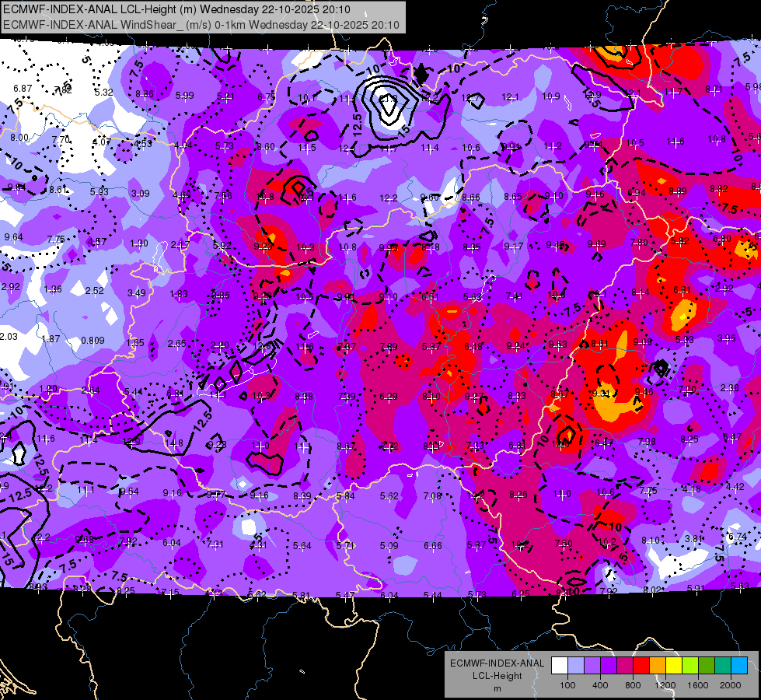Viewport: 761px width, 700px height.
Task: Click the wind shear value '10.9'
Action: coord(551,96)
